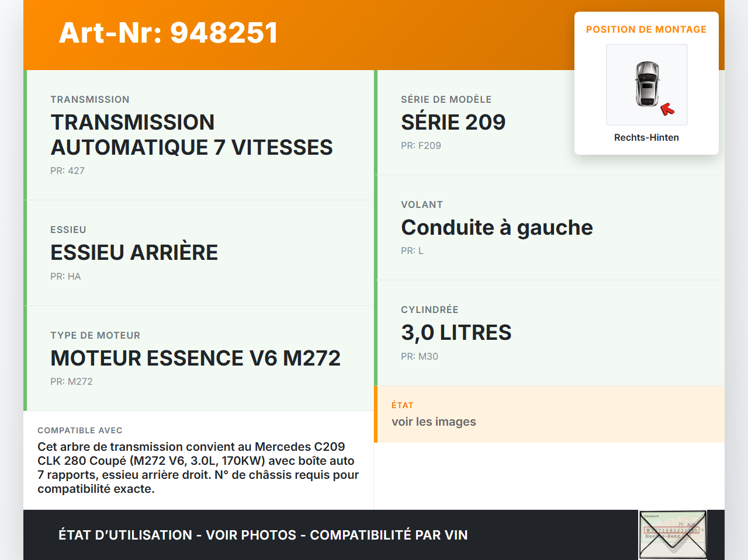This screenshot has height=560, width=748.
Task: Click the footer 'COMPATIBILITÉ PAR VIN' banner text
Action: pos(389,535)
